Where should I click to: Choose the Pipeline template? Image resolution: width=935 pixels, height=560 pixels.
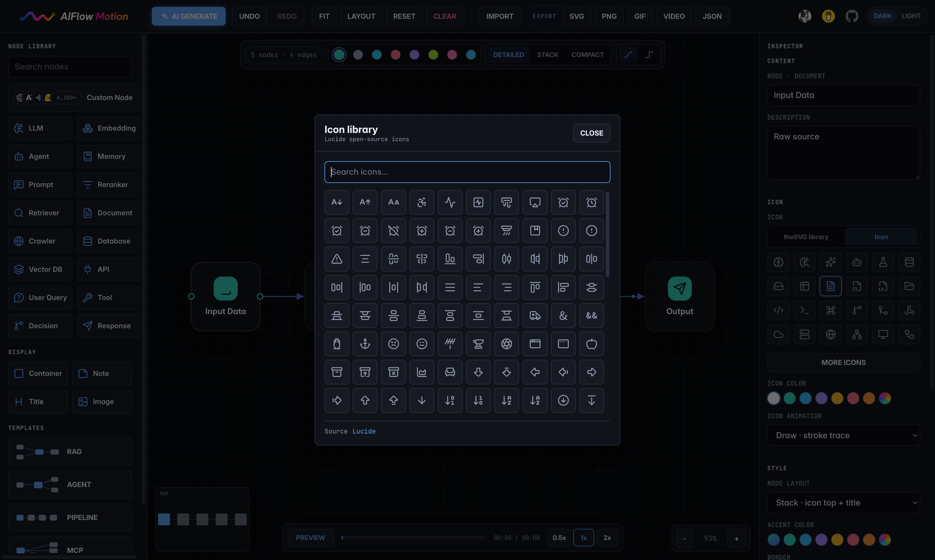(70, 517)
